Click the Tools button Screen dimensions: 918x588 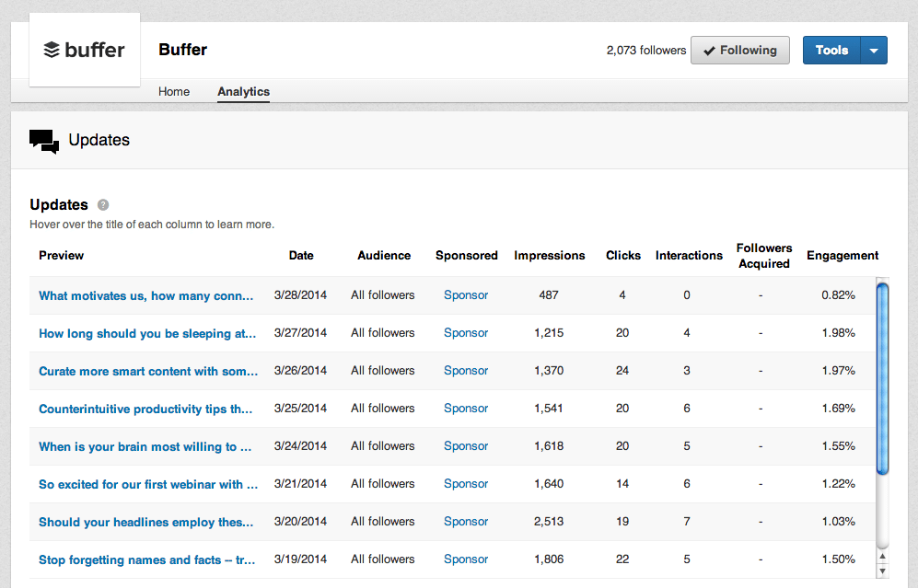tap(831, 50)
